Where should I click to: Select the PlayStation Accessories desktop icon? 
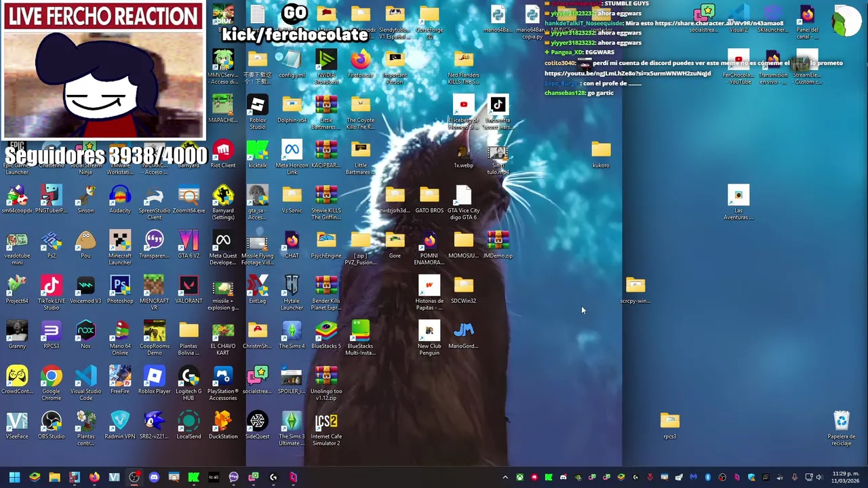tap(223, 384)
